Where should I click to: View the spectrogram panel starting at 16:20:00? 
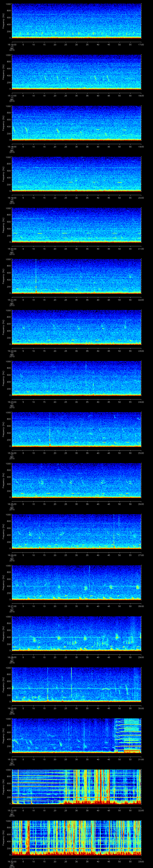coord(76,225)
